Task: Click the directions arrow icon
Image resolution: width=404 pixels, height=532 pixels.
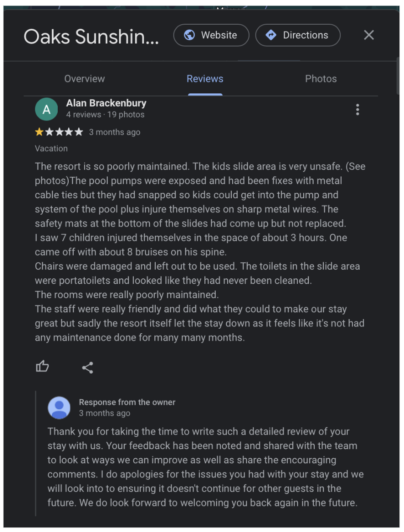Action: click(272, 35)
